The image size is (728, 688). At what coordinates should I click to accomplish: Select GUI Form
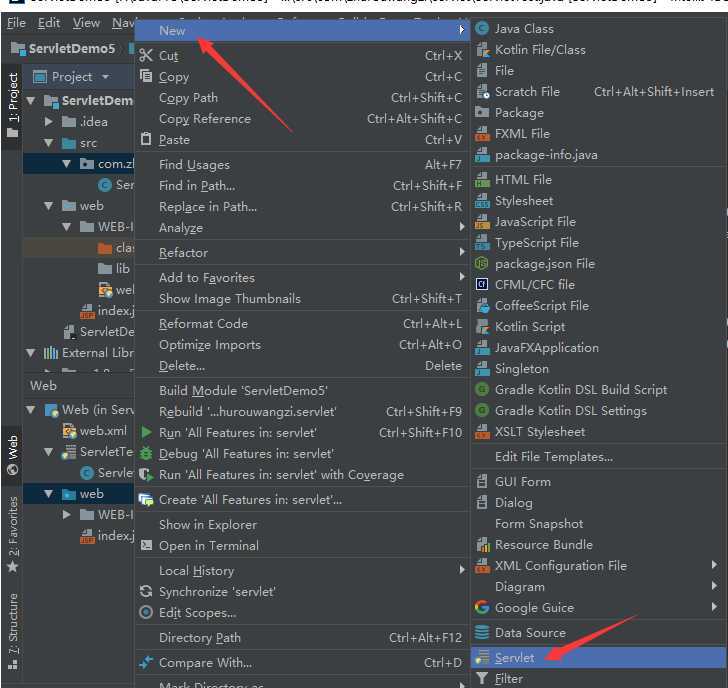click(x=598, y=482)
